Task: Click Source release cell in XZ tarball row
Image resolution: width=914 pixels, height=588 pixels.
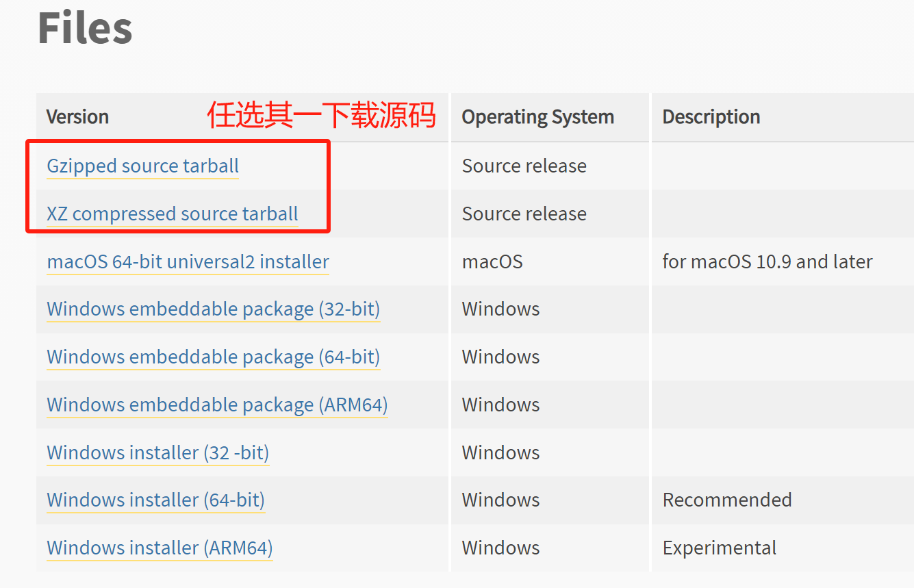Action: (524, 214)
